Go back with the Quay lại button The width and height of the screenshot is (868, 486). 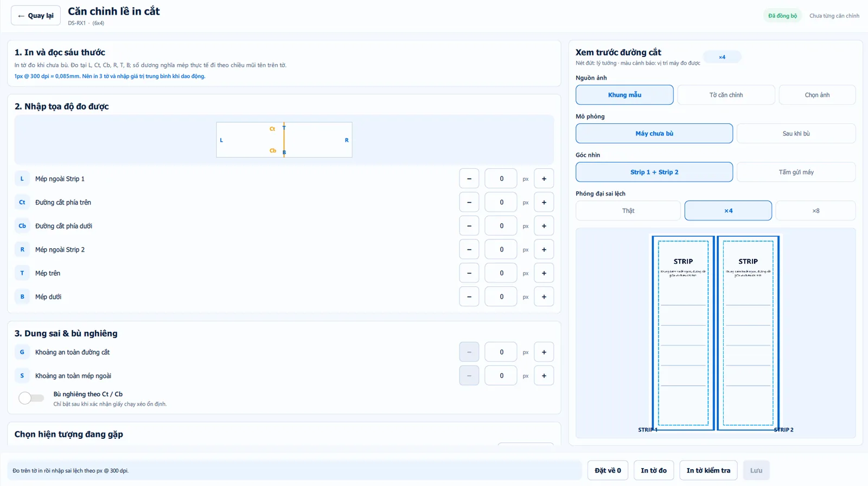(x=36, y=16)
